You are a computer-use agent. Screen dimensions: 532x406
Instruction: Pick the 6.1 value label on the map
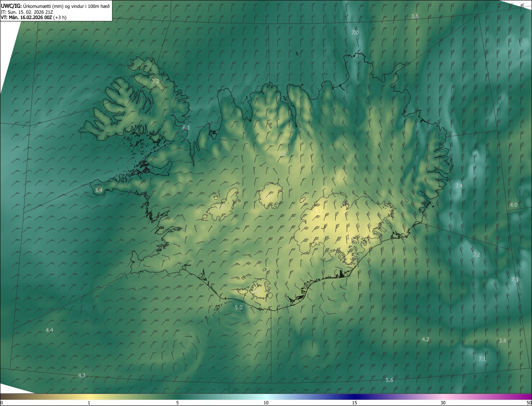click(186, 127)
